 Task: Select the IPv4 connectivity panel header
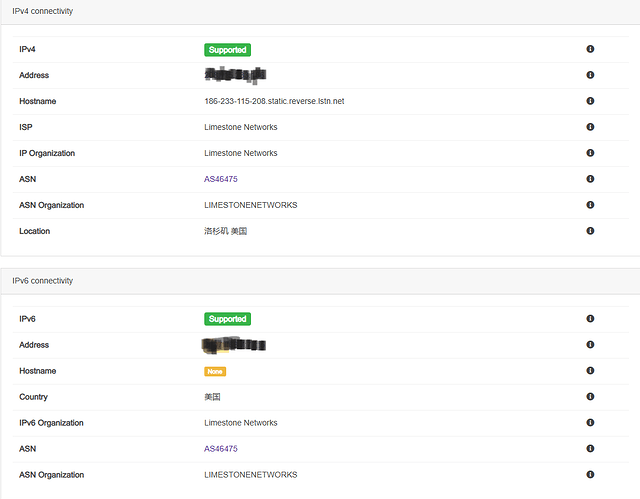pyautogui.click(x=42, y=11)
